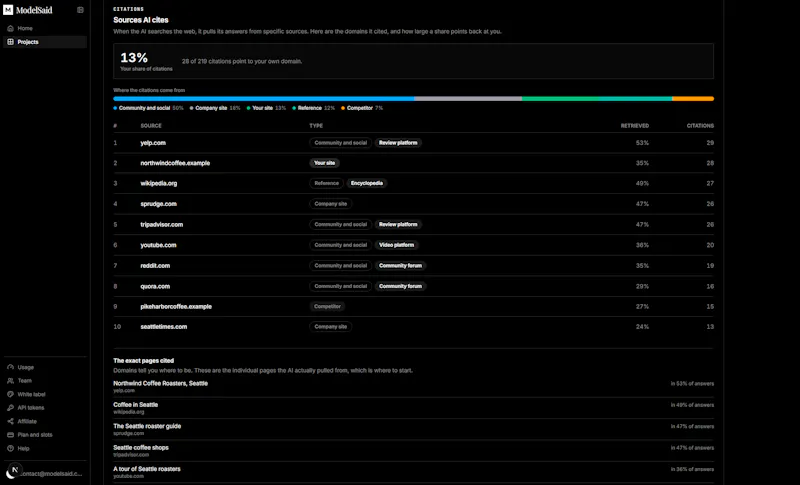
Task: Click Review platform tag in yelp.com row
Action: click(x=398, y=143)
